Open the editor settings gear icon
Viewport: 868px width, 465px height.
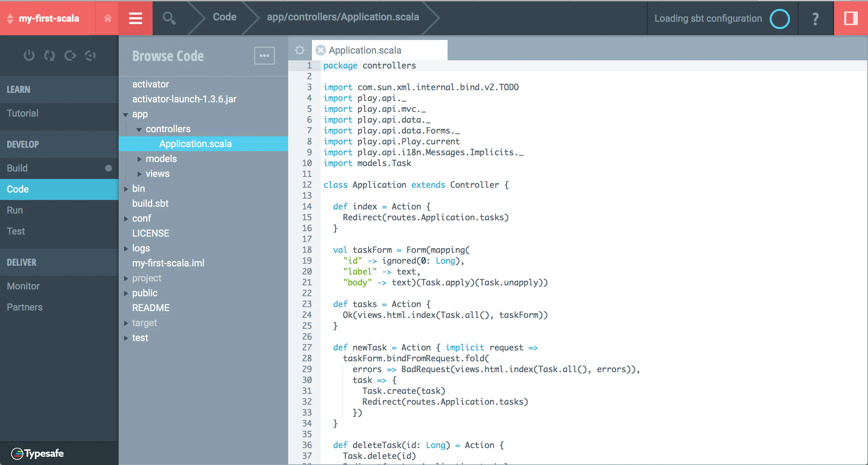(x=300, y=50)
